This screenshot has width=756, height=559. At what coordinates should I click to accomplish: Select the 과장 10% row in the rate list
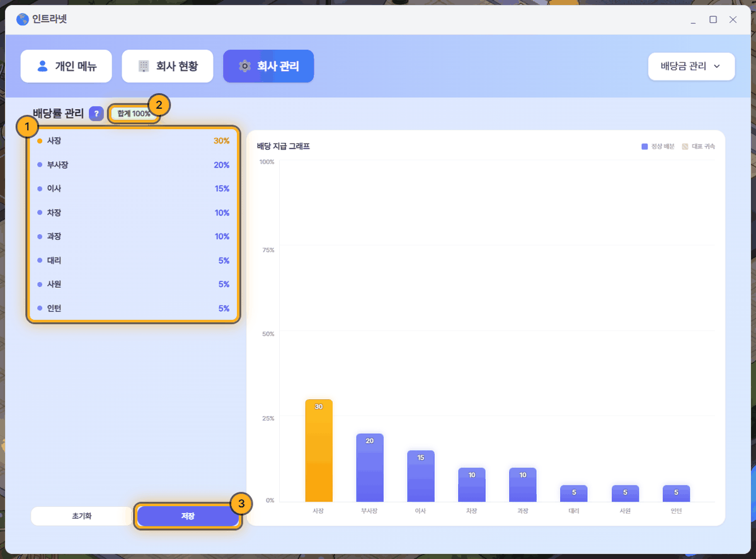coord(133,237)
